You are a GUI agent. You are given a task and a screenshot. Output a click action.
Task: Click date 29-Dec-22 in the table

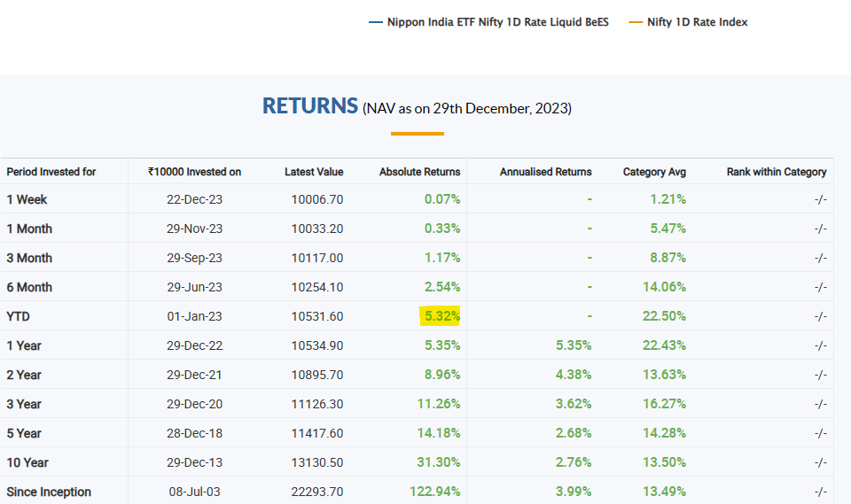[x=194, y=346]
